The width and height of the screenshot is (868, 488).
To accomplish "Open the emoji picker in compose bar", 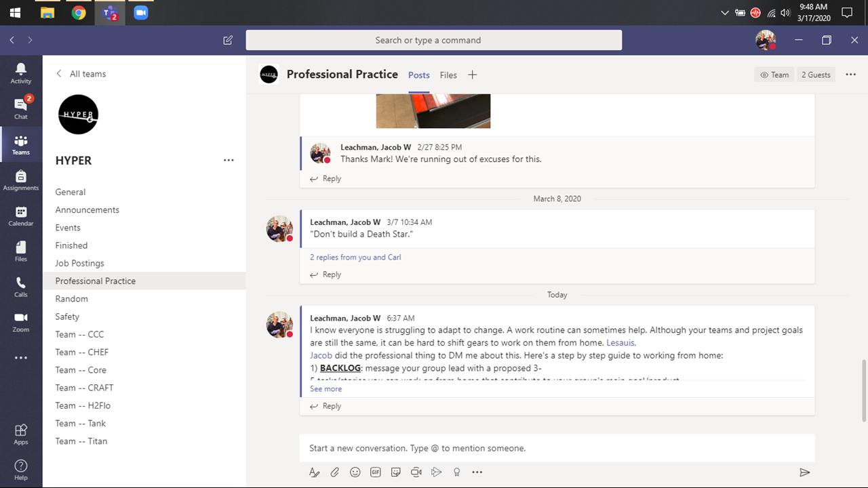I will pos(355,472).
